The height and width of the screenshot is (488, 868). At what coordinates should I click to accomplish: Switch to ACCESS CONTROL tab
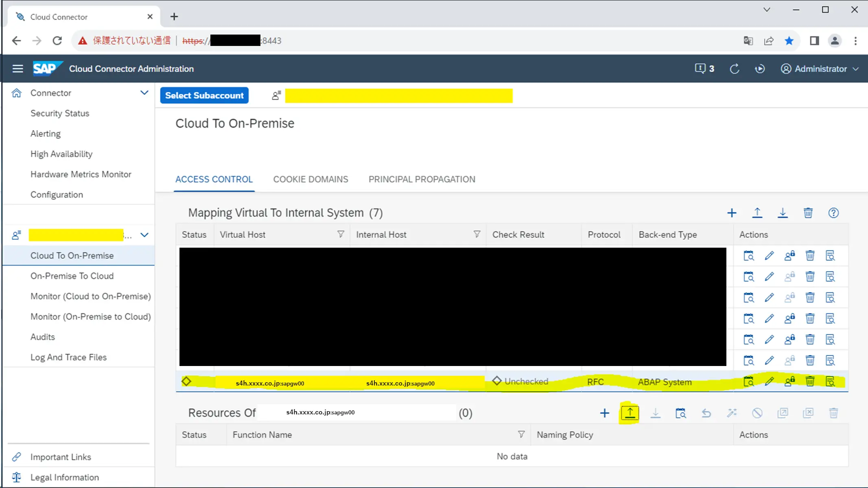coord(214,179)
